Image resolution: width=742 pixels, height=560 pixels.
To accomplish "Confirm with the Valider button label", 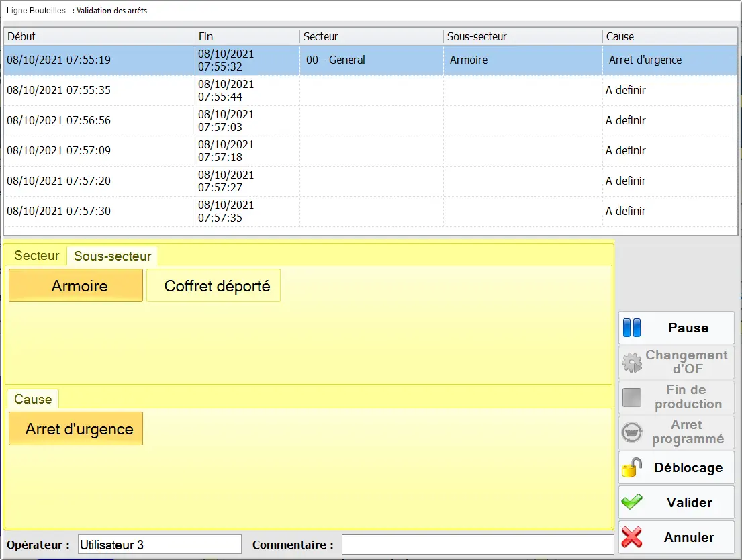I will (689, 502).
